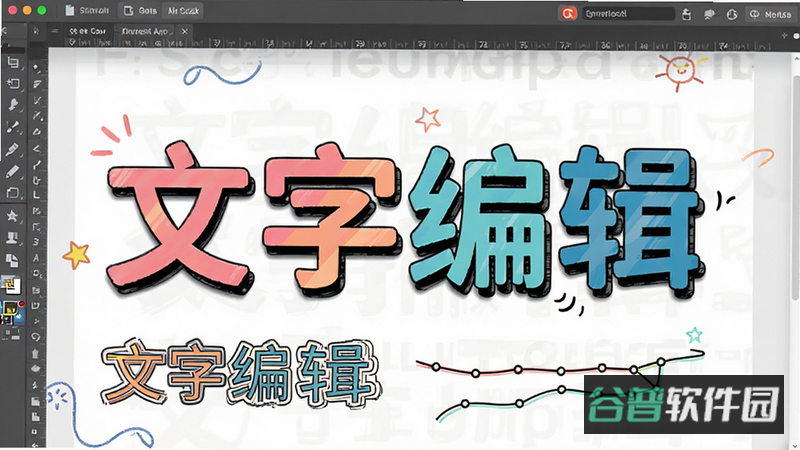Viewport: 800px width, 450px height.
Task: Click the small screen-mode icon below swatches
Action: point(11,334)
